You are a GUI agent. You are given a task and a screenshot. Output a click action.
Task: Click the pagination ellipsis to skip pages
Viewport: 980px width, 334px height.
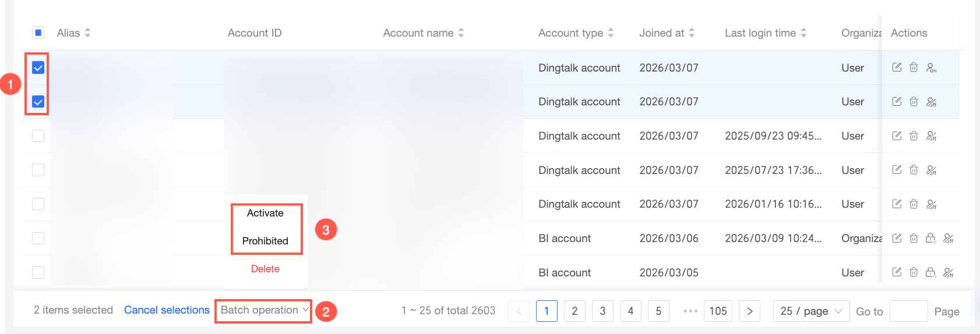coord(690,311)
